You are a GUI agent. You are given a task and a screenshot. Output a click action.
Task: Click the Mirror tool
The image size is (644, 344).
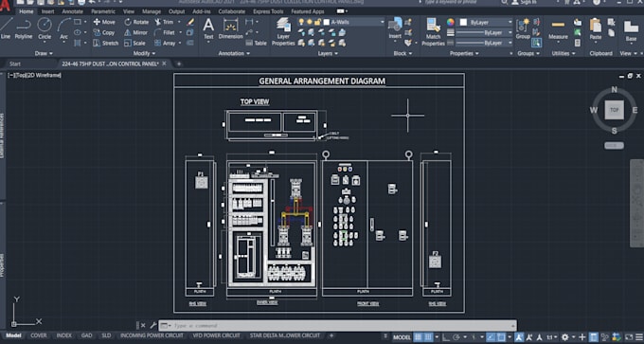(136, 32)
